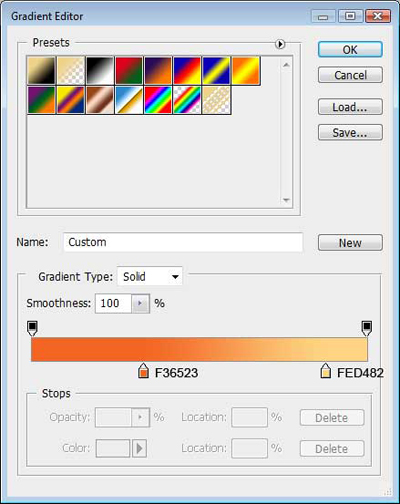Choose the chrome blue-white-gold preset
400x504 pixels.
[129, 100]
